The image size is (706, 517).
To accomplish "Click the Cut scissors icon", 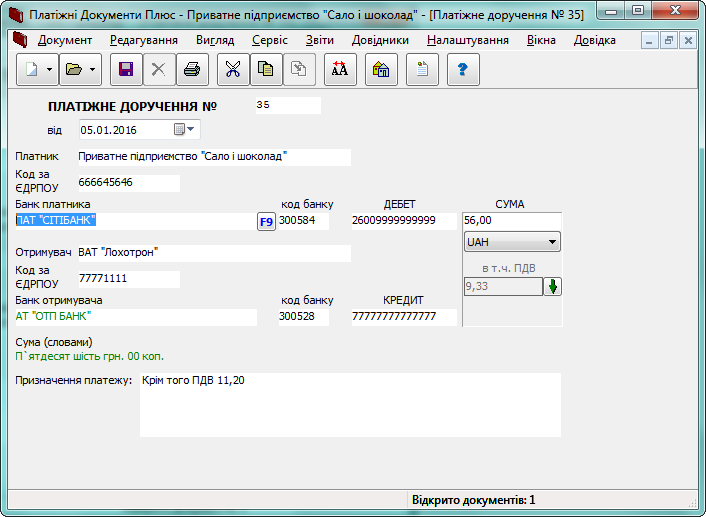I will [x=233, y=69].
